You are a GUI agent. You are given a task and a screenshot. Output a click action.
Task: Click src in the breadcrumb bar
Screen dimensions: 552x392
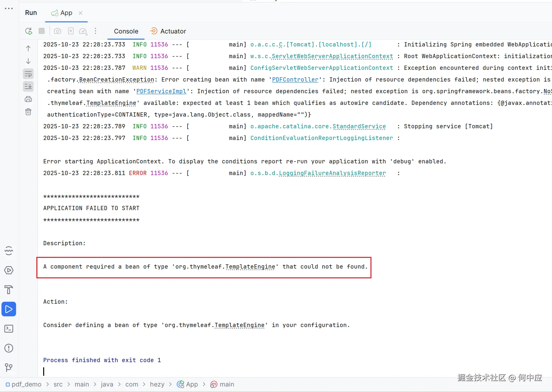click(58, 384)
